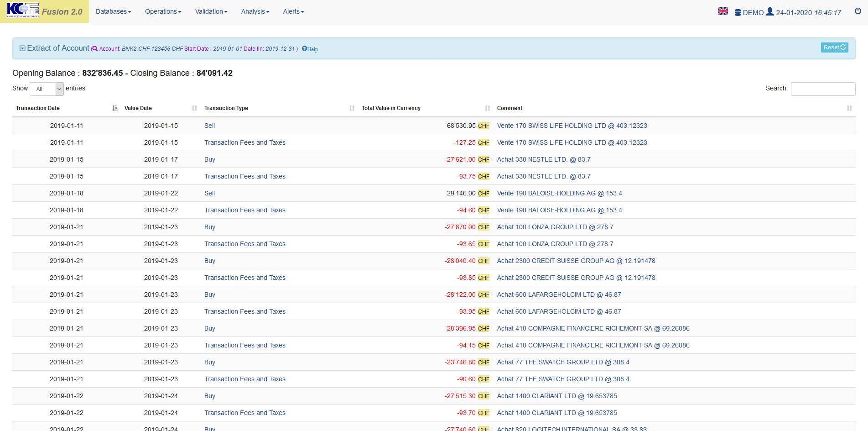Collapse the Extract of Account panel

coord(22,48)
